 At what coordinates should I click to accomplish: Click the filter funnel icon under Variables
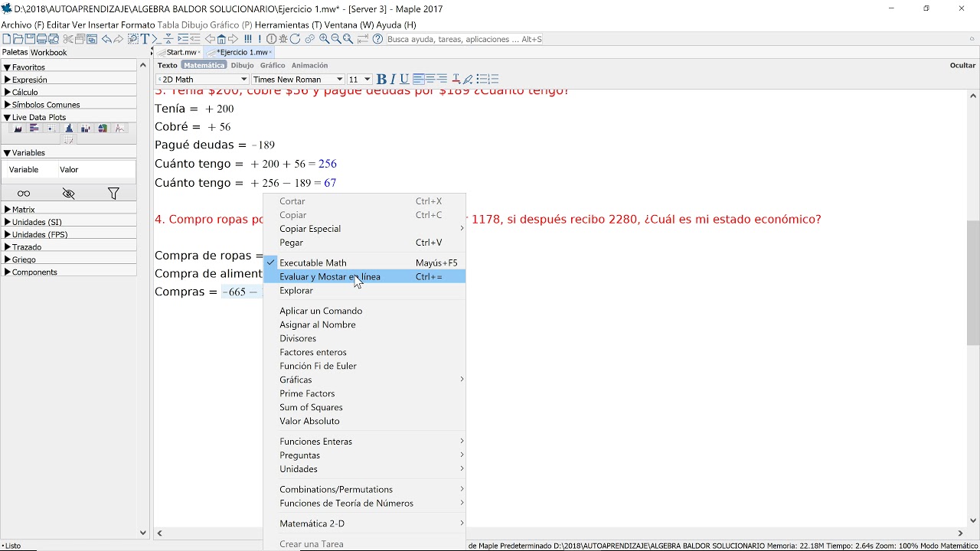pyautogui.click(x=113, y=194)
